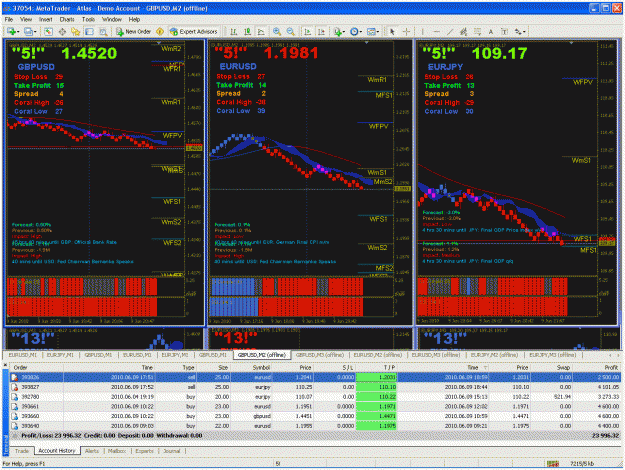Select the equidistant channel tool
The width and height of the screenshot is (625, 470).
coord(464,31)
